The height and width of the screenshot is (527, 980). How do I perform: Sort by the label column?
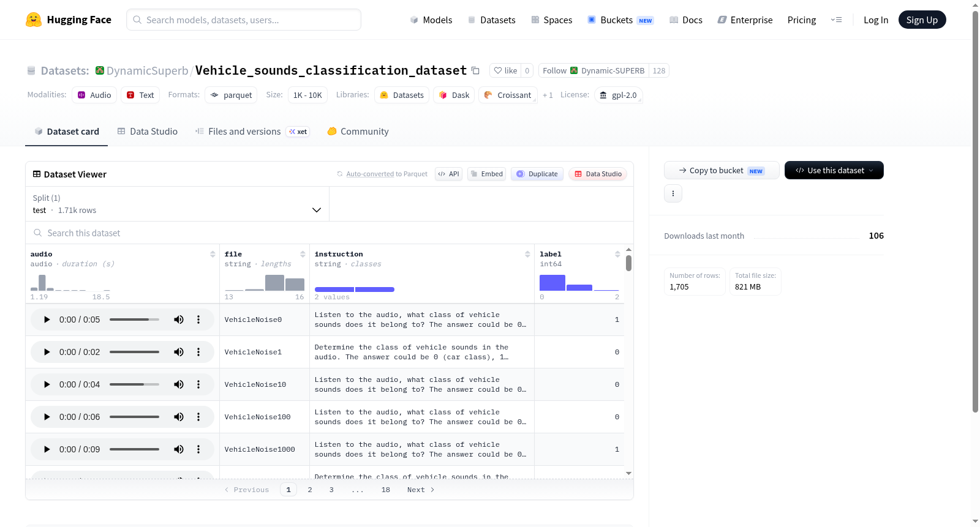(x=617, y=254)
